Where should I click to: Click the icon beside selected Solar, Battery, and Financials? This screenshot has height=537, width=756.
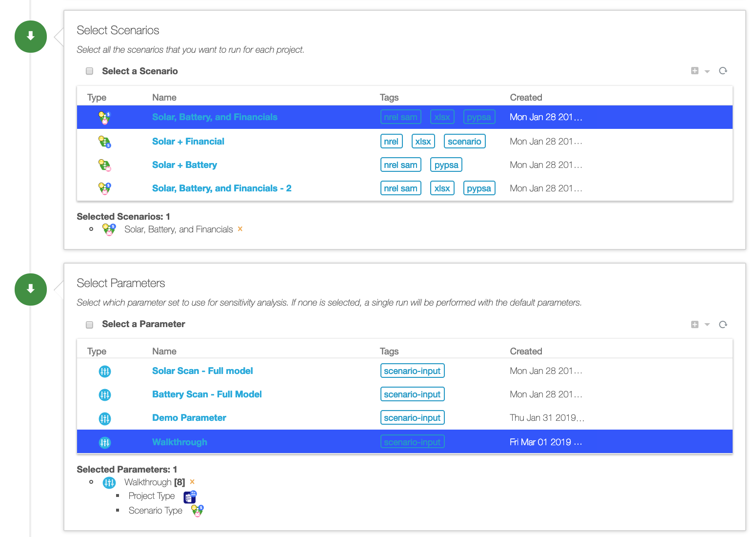109,229
